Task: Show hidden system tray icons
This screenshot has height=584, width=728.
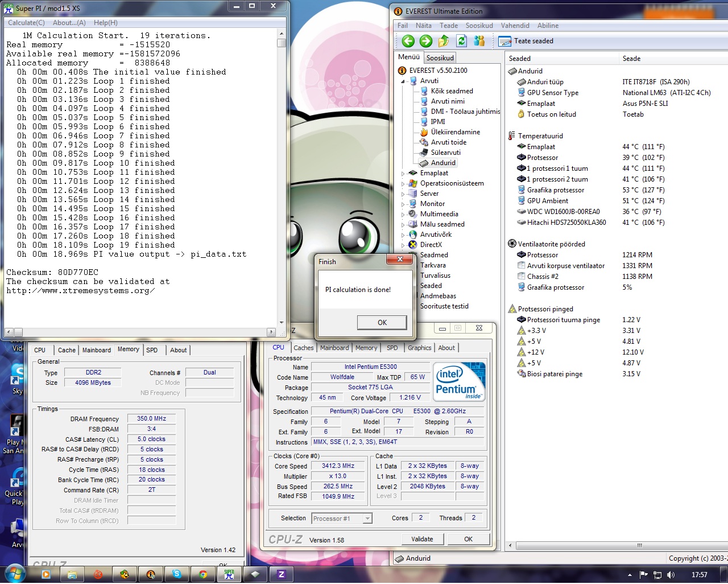Action: (x=630, y=575)
